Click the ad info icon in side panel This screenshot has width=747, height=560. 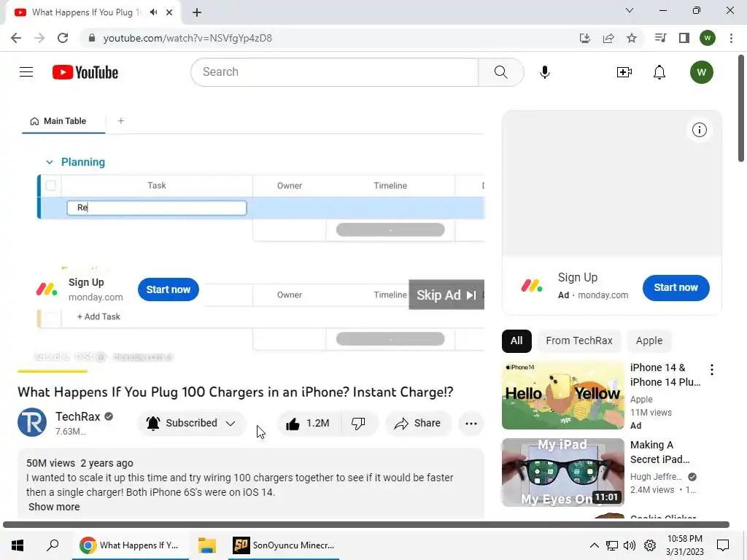click(700, 130)
